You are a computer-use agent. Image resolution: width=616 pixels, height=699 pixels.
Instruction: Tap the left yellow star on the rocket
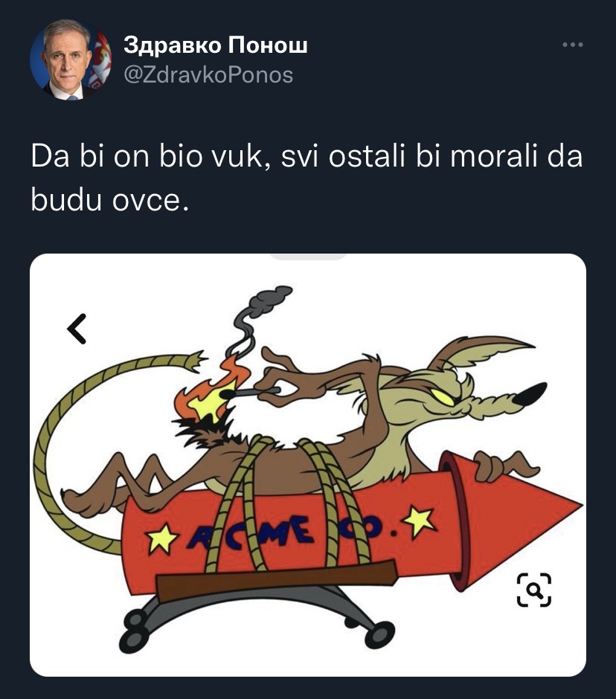click(163, 538)
